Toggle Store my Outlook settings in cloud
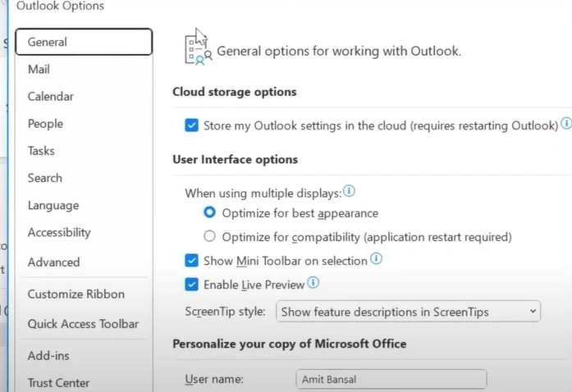 191,125
